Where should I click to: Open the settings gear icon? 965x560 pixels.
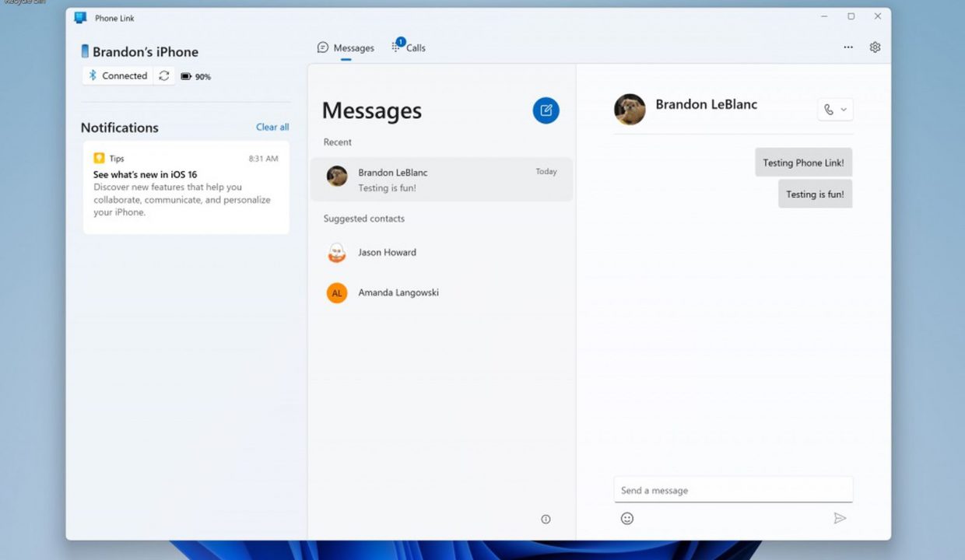coord(875,47)
